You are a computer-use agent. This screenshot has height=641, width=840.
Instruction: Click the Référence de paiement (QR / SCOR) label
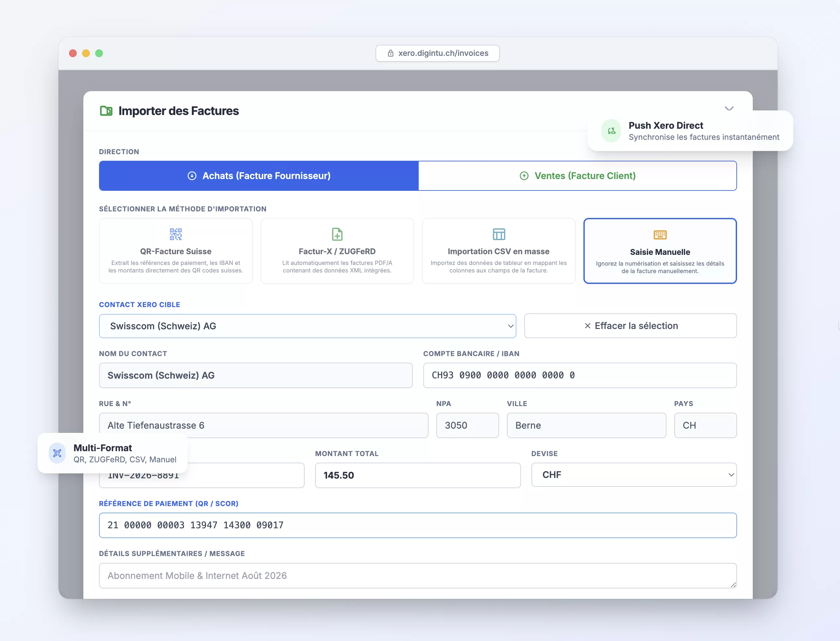(169, 503)
